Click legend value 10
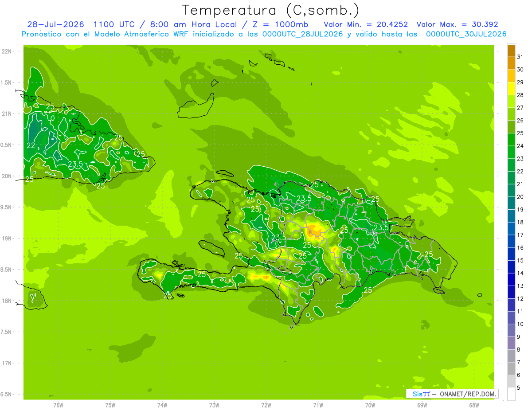Image resolution: width=532 pixels, height=411 pixels. point(520,324)
